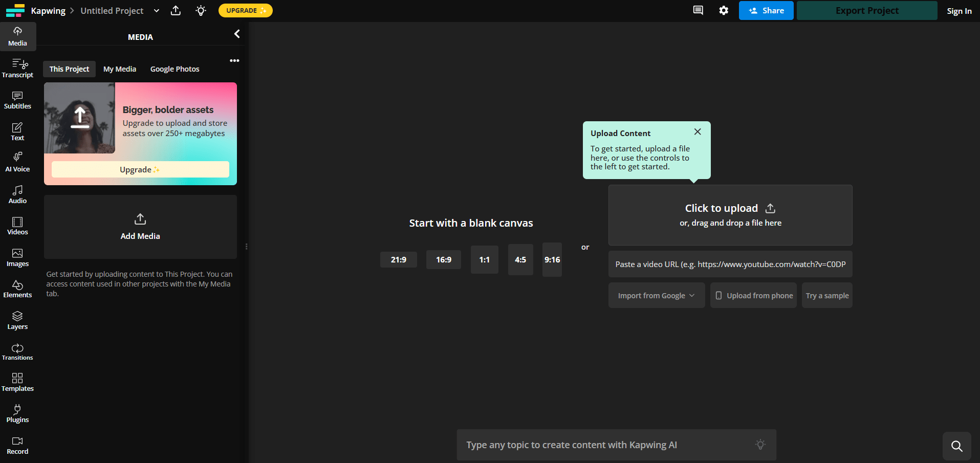The image size is (980, 463).
Task: Click the Kapwing breadcrumb link
Action: pyautogui.click(x=48, y=11)
